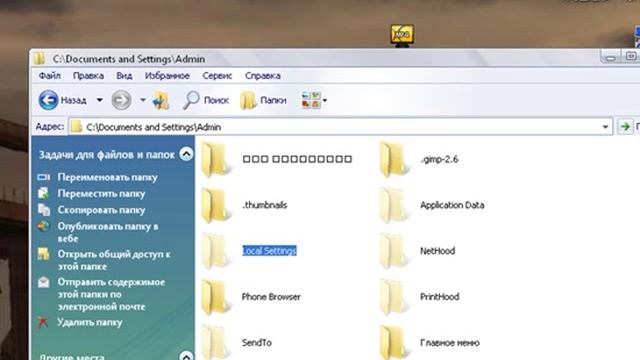Click the Views mode icon
The image size is (640, 360).
click(x=311, y=100)
